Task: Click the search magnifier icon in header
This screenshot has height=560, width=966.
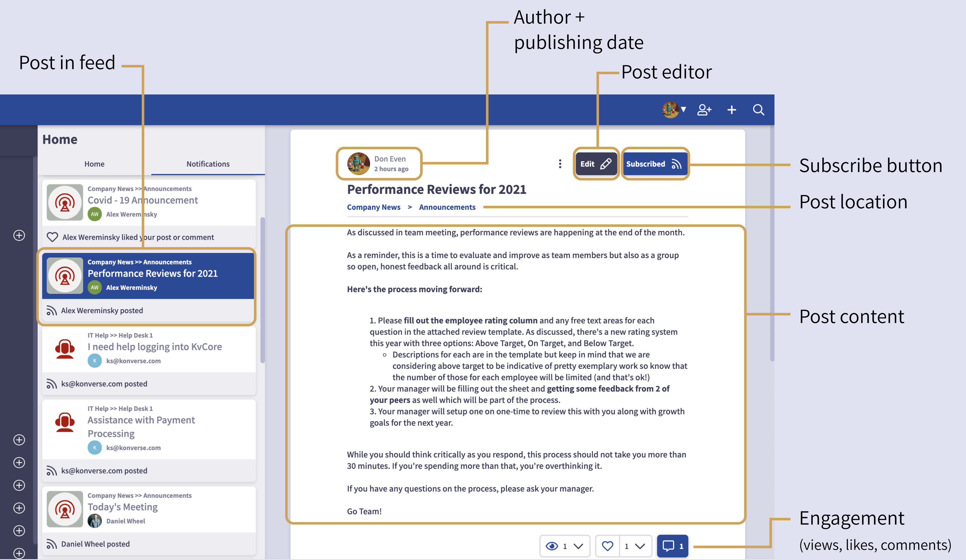Action: pyautogui.click(x=758, y=110)
